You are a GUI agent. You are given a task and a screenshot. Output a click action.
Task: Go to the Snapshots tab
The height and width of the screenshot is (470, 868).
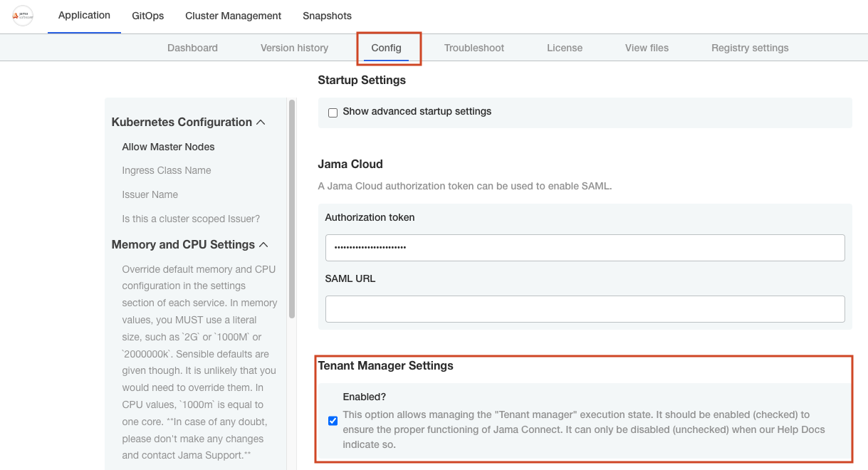point(327,16)
